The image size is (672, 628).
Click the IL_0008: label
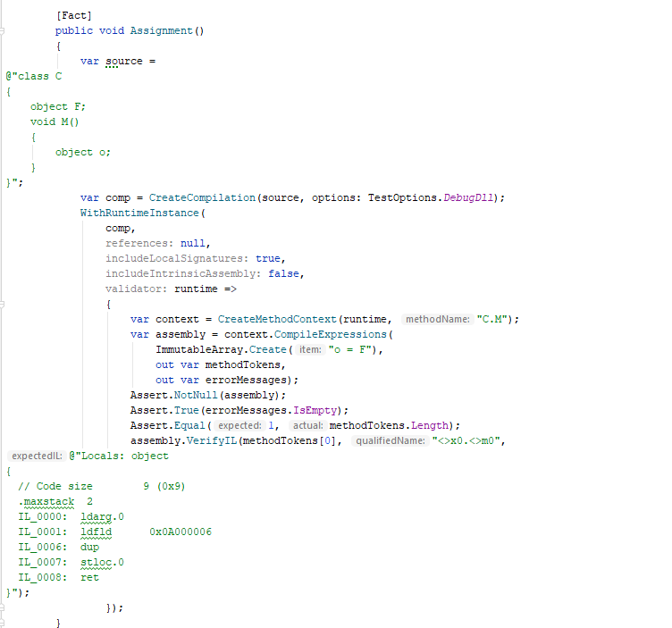pyautogui.click(x=43, y=578)
